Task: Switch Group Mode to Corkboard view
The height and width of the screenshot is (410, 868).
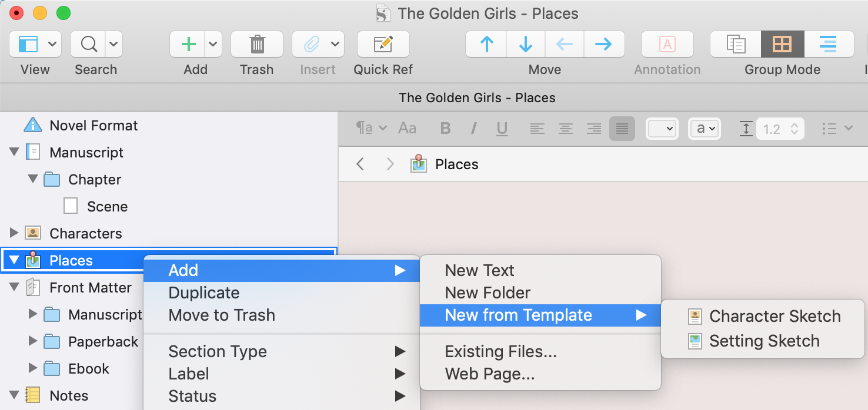Action: click(x=782, y=44)
